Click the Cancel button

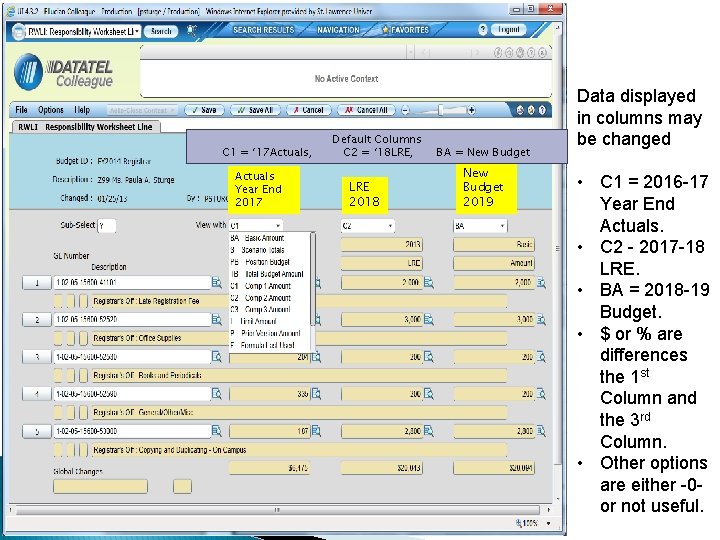pos(309,110)
